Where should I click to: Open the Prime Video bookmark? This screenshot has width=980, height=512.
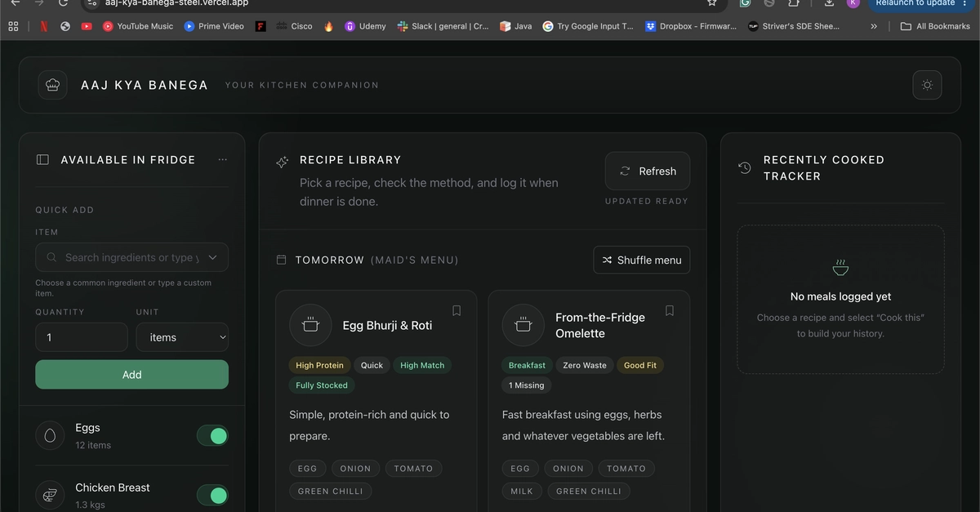coord(214,26)
